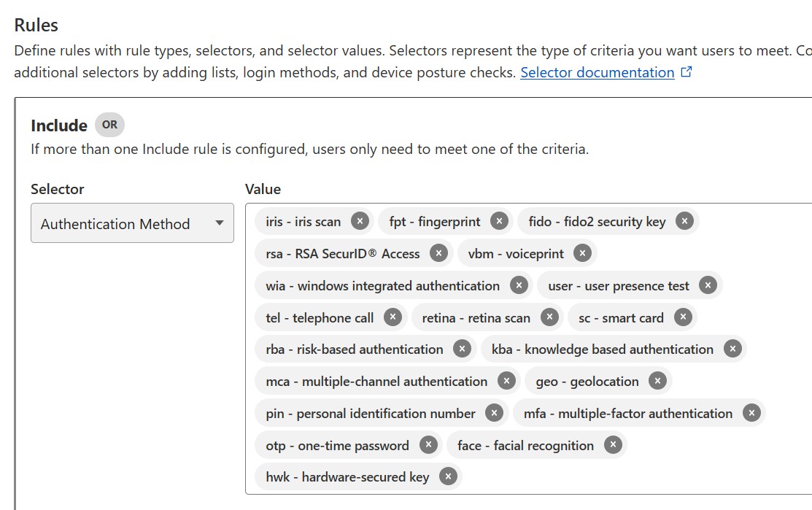This screenshot has height=510, width=812.
Task: Delete windows integrated authentication chip
Action: (519, 285)
